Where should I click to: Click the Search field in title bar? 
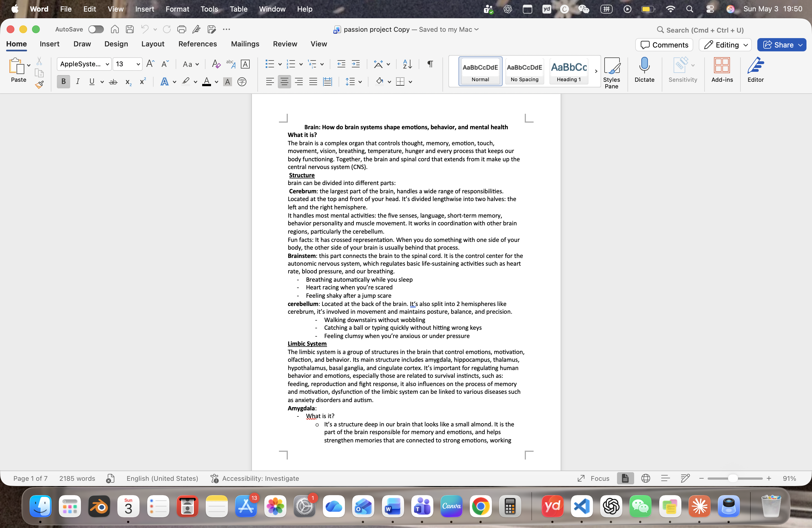pos(700,30)
